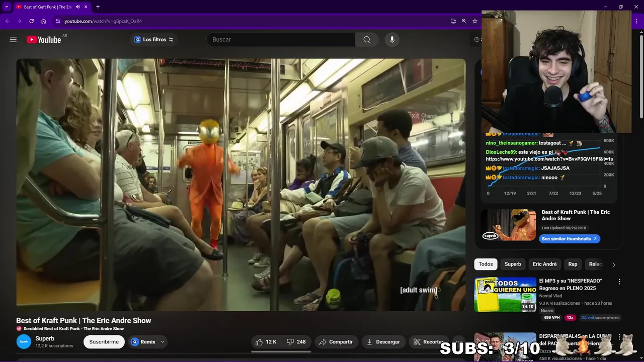Open the YouTube link in chat message
Screen dimensions: 644x362
(x=549, y=159)
